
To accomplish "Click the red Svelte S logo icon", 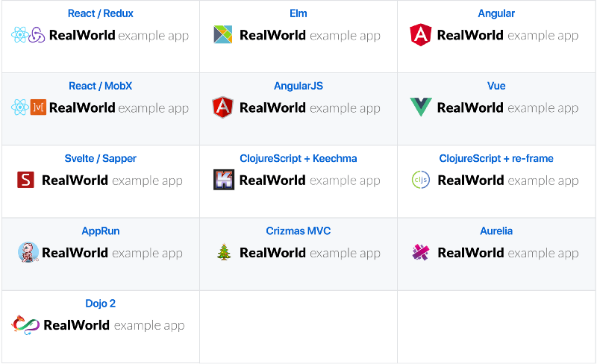I will pyautogui.click(x=25, y=180).
